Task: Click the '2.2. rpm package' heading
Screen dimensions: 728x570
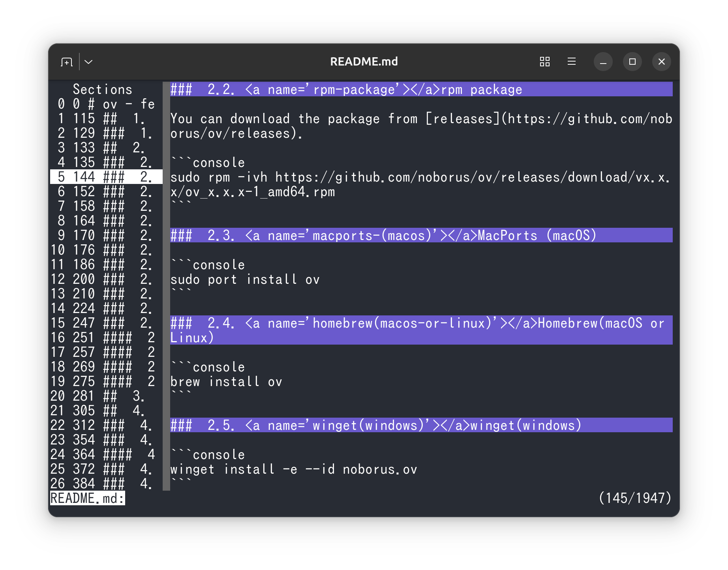Action: point(421,89)
